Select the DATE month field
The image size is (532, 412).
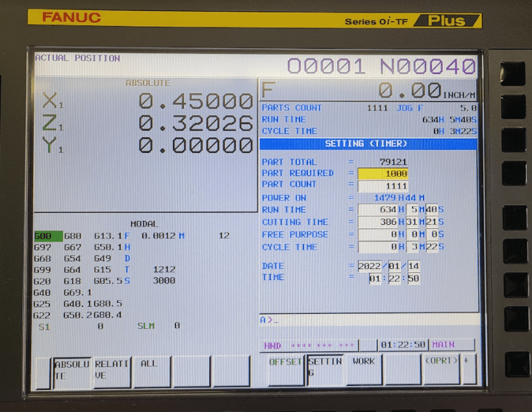394,266
